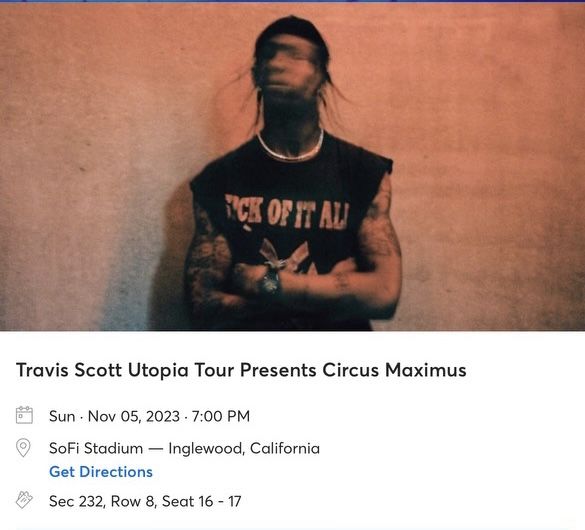Click the 'SoFi Stadium' venue name
Viewport: 585px width, 530px height.
(x=96, y=448)
